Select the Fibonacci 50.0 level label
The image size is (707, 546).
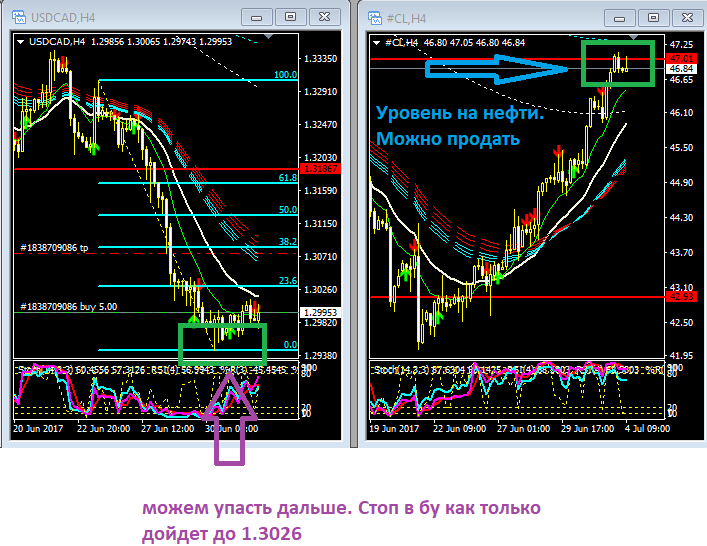pyautogui.click(x=288, y=210)
